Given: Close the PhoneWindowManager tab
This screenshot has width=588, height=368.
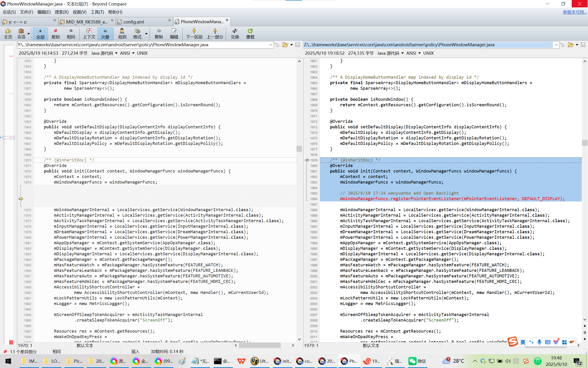Looking at the screenshot, I should pos(227,20).
